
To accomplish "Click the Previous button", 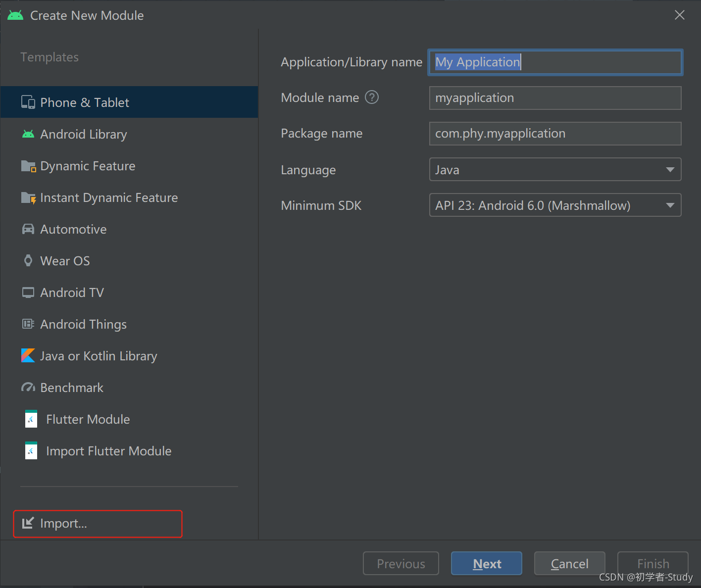I will 401,563.
